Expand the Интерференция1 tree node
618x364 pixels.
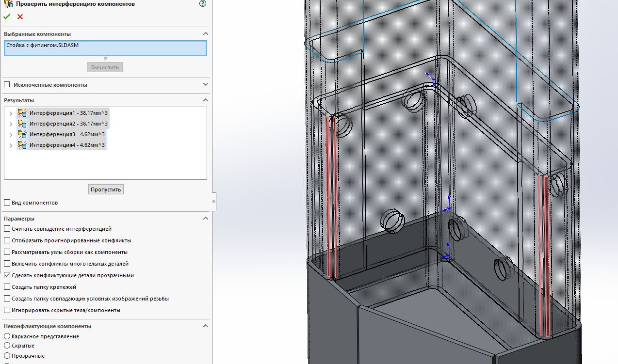(11, 113)
